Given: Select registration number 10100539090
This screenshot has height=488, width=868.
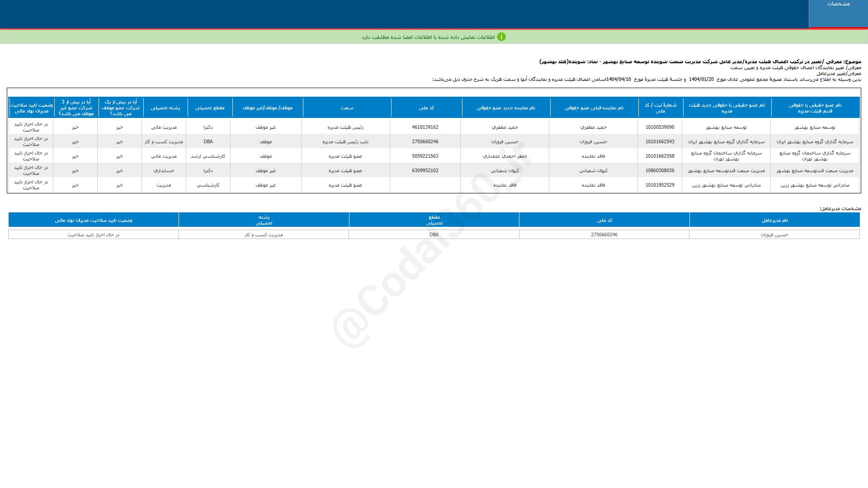Looking at the screenshot, I should pos(660,127).
